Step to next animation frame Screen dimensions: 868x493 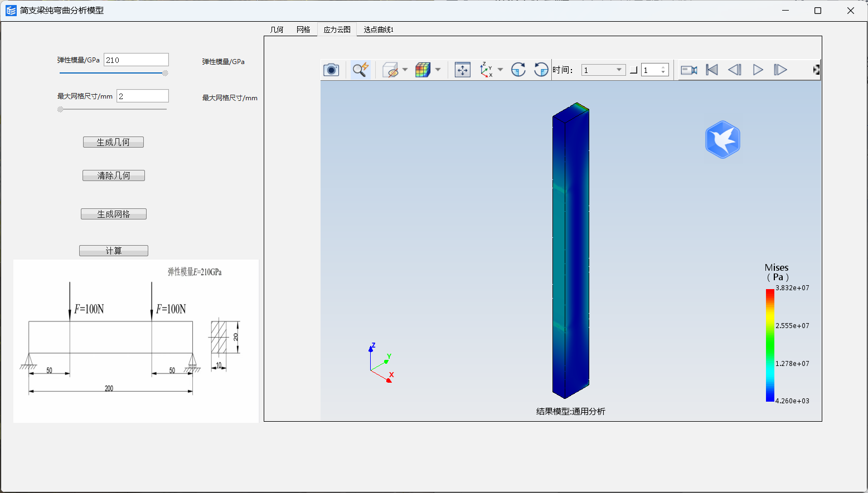point(780,70)
